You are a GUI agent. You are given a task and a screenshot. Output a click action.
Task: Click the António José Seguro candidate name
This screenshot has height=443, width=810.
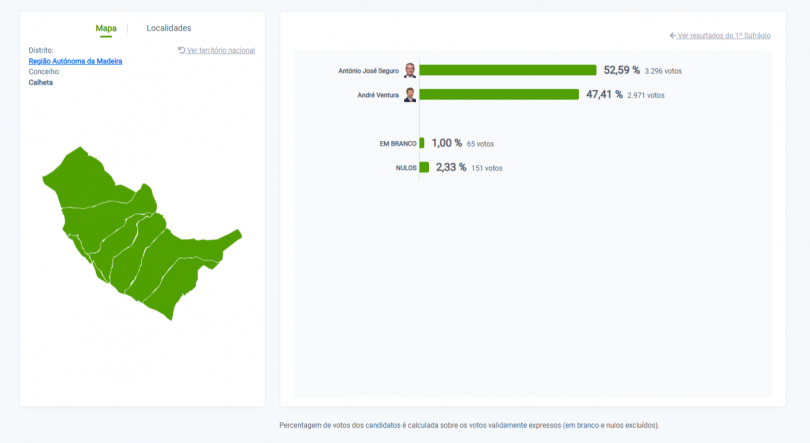coord(368,70)
